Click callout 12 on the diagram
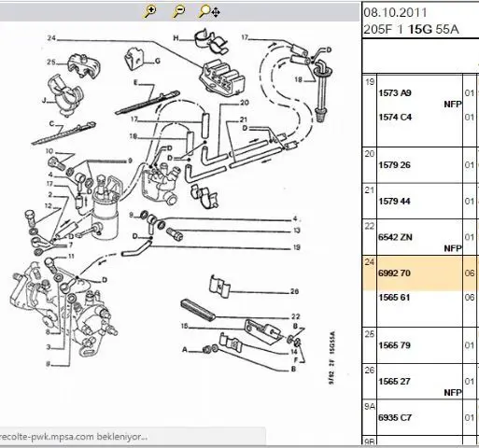 48,206
